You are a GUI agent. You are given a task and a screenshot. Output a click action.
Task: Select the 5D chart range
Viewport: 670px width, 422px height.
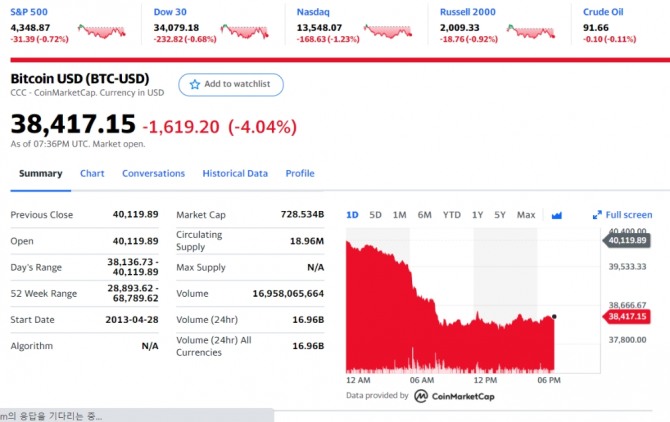click(375, 215)
